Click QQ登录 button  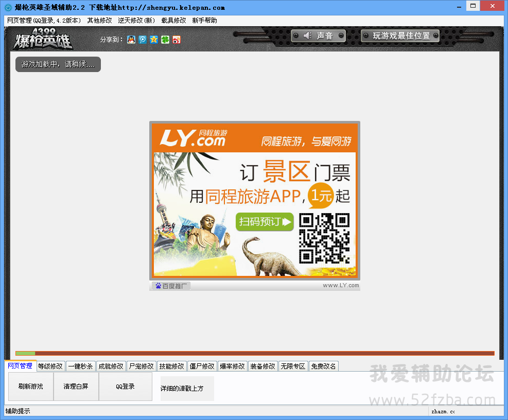[x=126, y=387]
